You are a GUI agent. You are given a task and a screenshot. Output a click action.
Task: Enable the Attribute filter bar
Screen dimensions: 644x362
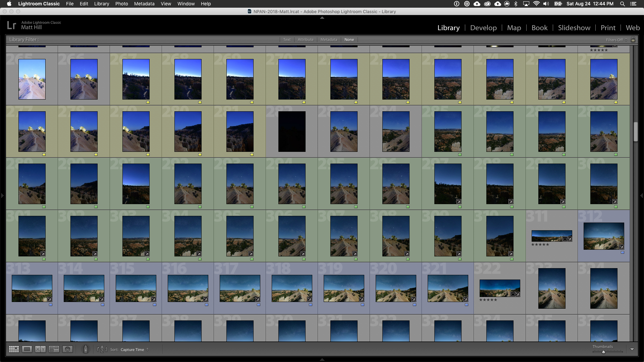[x=306, y=40]
